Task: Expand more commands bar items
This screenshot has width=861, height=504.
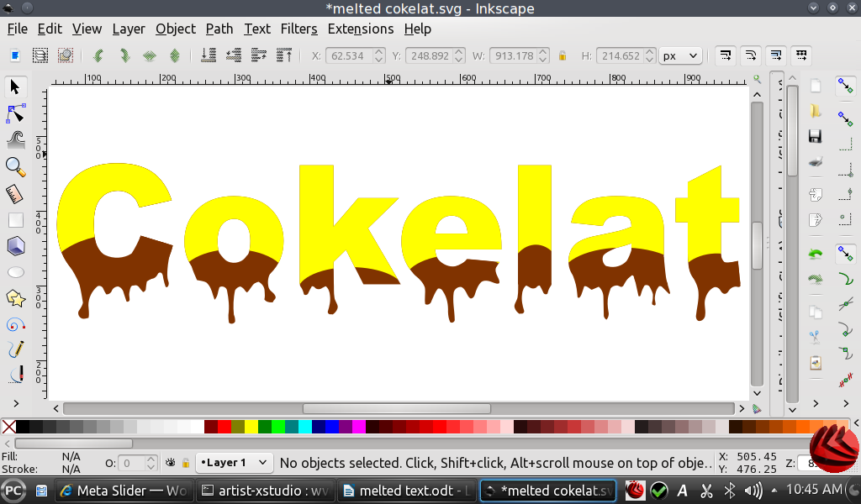Action: [816, 404]
